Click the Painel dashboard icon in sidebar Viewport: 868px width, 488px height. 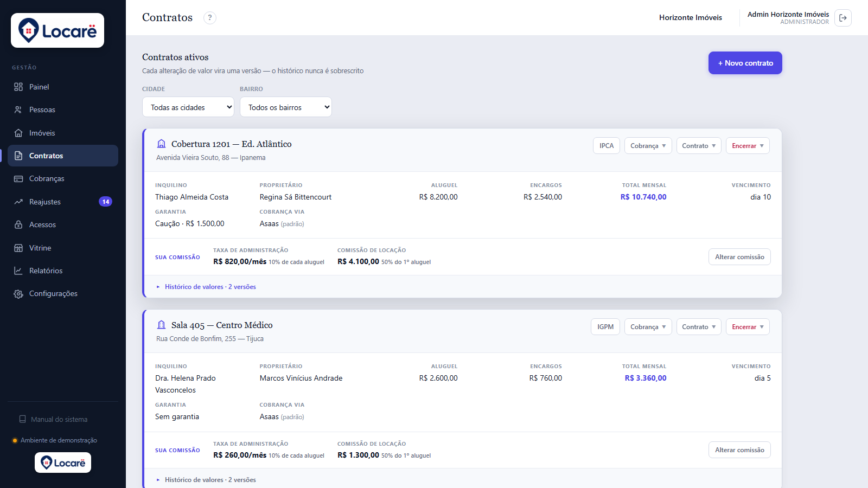pyautogui.click(x=18, y=87)
